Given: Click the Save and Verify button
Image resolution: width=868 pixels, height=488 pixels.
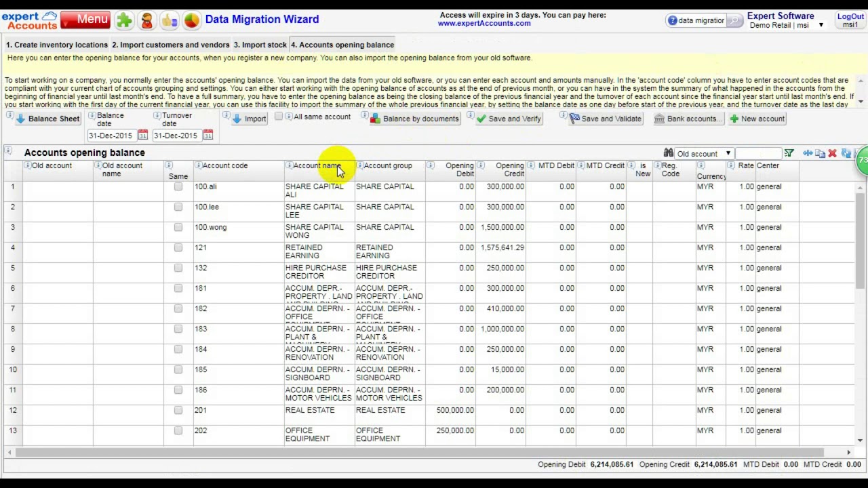Looking at the screenshot, I should [509, 119].
